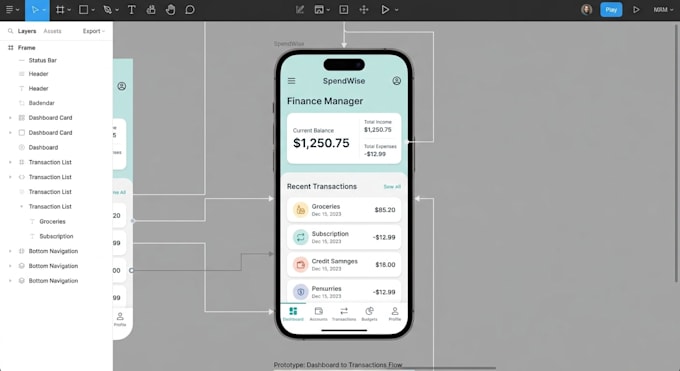Open the Pen tool dropdown arrow
680x371 pixels.
[x=116, y=10]
